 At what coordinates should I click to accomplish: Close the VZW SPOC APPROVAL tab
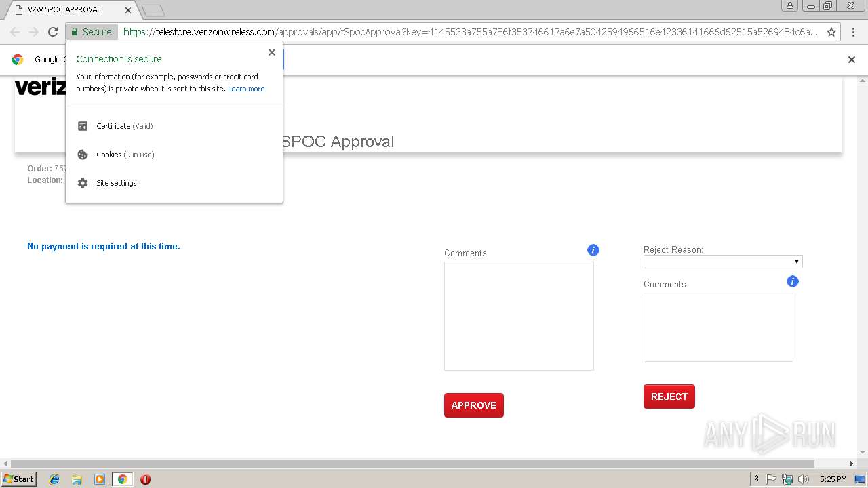point(128,10)
